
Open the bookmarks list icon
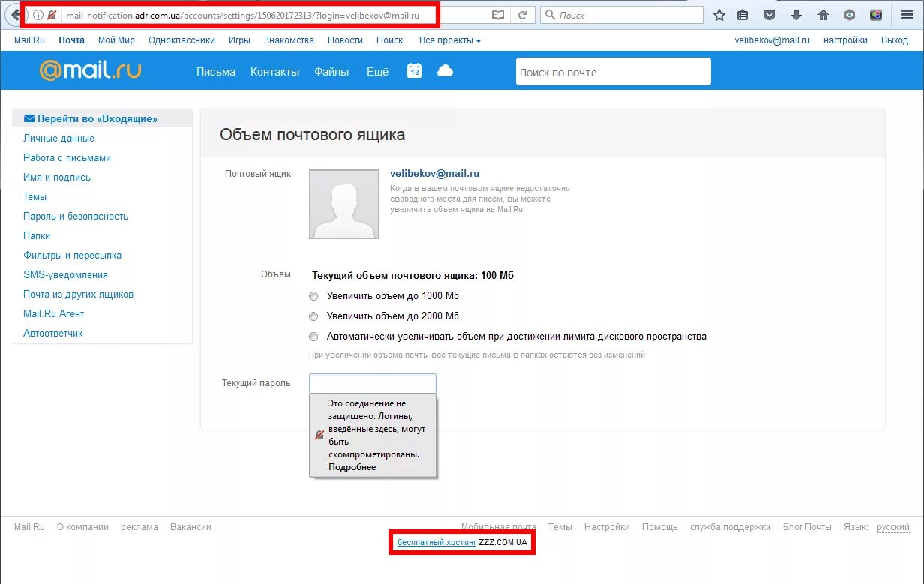click(x=742, y=15)
